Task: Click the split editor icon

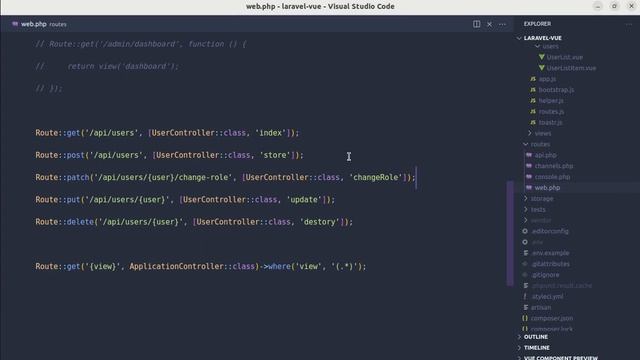Action: point(476,24)
